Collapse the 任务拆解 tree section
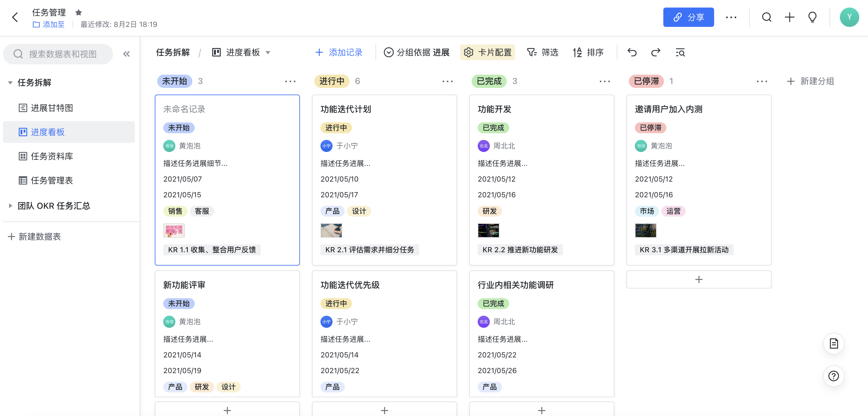 10,82
